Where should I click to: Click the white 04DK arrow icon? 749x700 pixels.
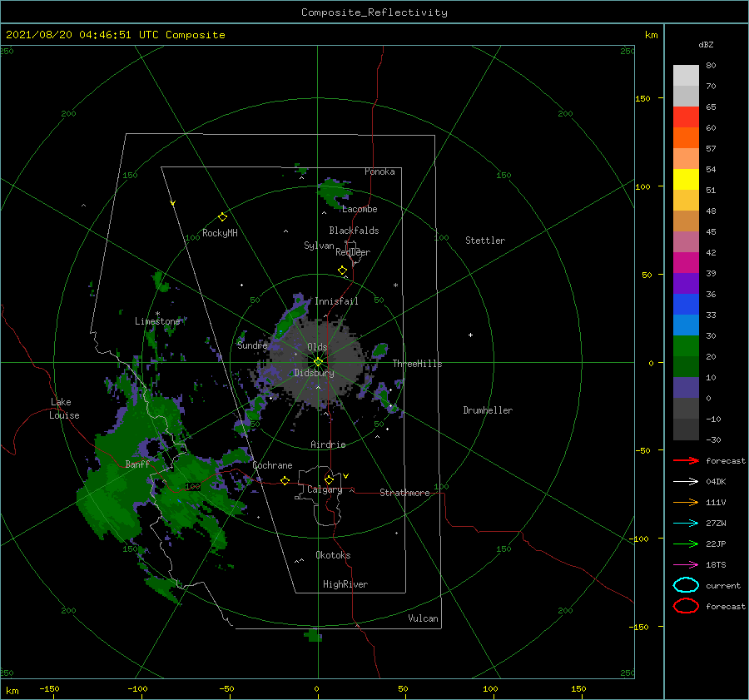pyautogui.click(x=686, y=482)
